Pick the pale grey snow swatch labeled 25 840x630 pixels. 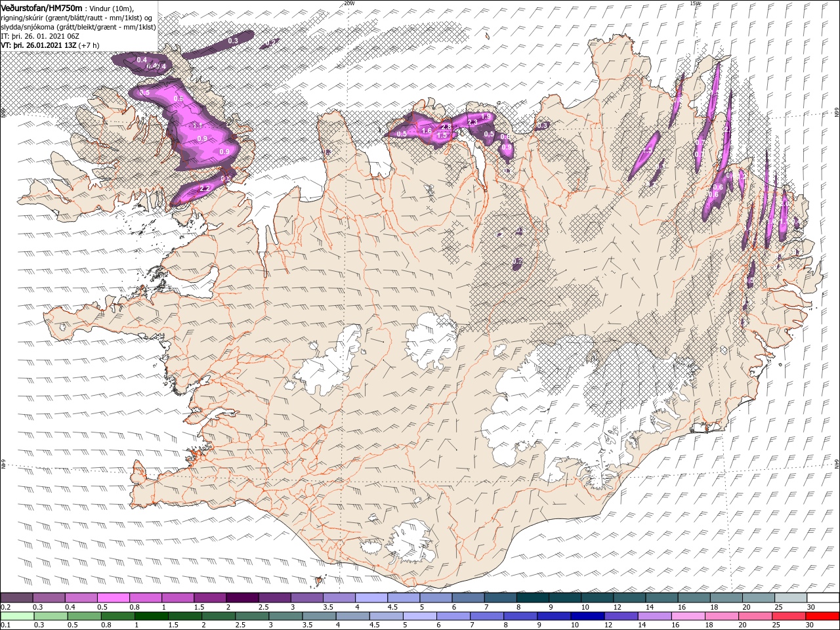[x=791, y=597]
